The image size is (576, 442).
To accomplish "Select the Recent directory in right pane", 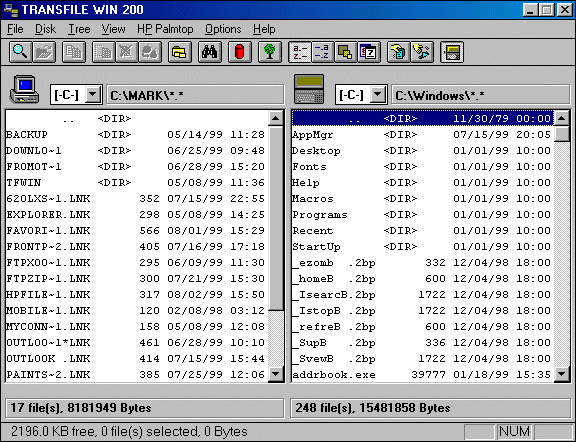I will [x=423, y=230].
